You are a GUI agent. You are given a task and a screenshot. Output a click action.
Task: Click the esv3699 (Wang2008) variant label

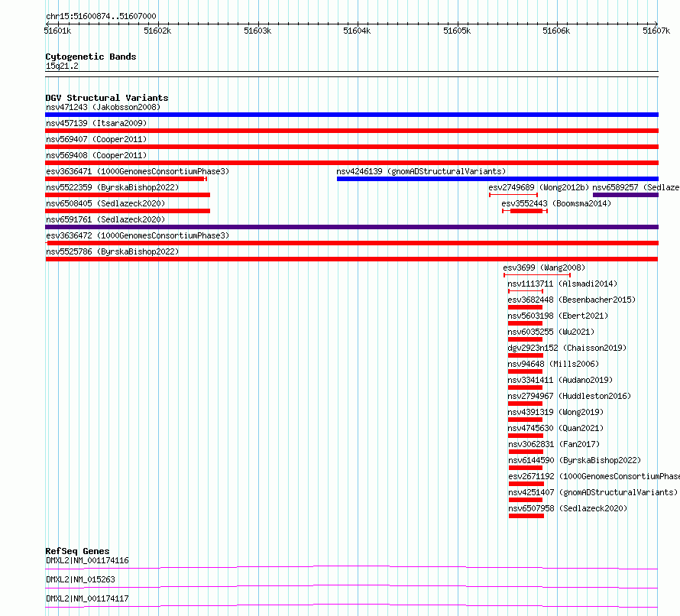coord(544,267)
